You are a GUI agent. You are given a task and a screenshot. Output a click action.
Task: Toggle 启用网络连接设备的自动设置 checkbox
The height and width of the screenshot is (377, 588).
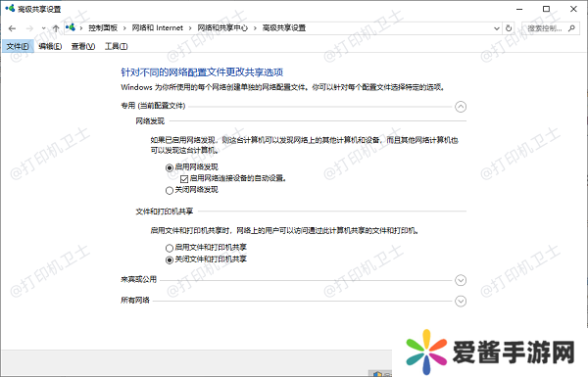coord(184,179)
